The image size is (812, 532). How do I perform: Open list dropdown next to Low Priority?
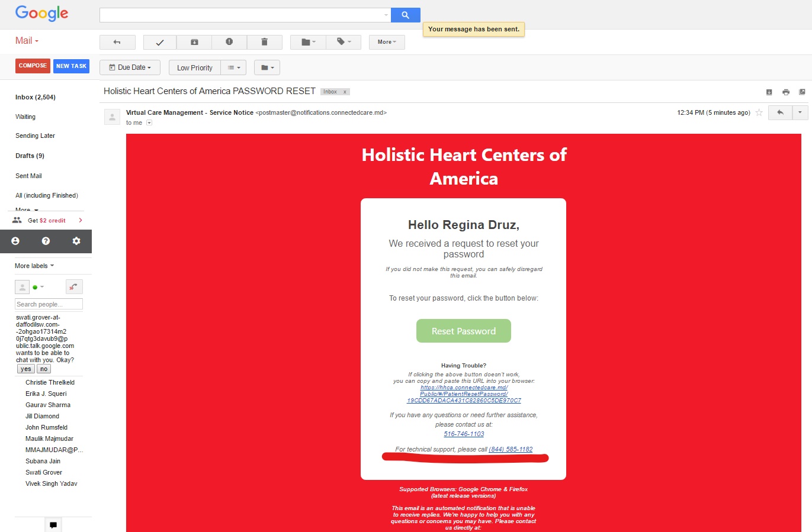[x=234, y=67]
